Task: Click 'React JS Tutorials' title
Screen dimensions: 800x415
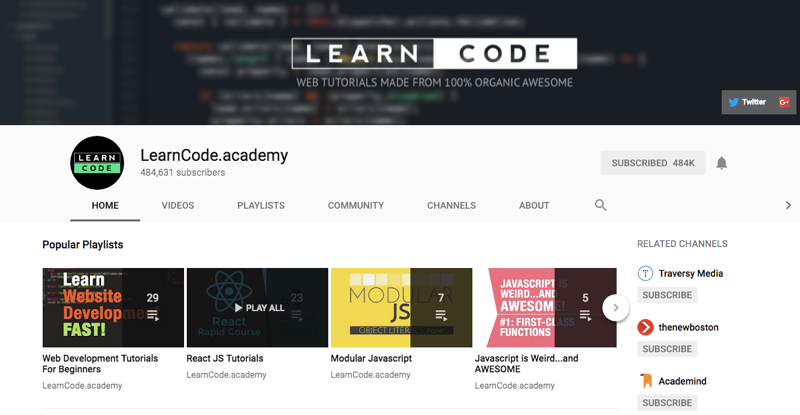Action: (x=225, y=358)
